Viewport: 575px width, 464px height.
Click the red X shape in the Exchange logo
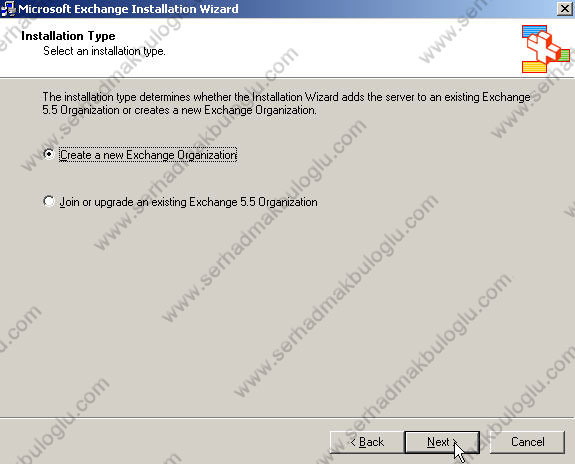(543, 47)
